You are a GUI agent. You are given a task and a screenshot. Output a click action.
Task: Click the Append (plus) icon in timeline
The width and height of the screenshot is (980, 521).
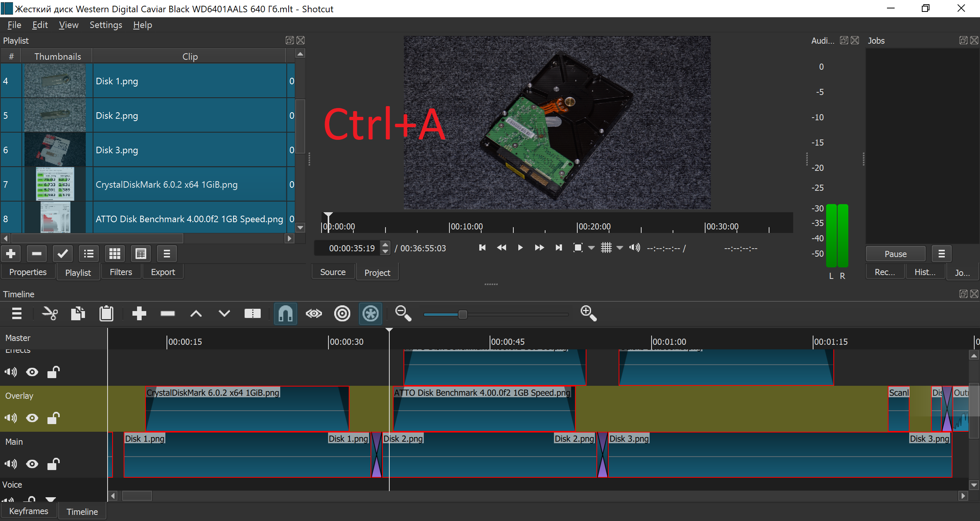[139, 313]
